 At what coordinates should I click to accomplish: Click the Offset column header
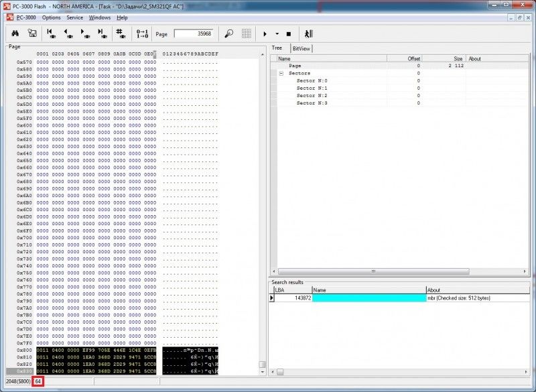405,59
